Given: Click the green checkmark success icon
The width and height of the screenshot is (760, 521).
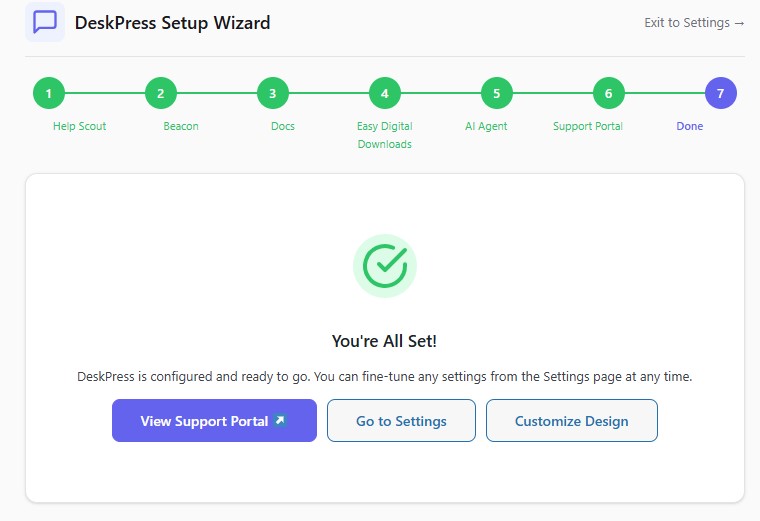Looking at the screenshot, I should [x=385, y=265].
